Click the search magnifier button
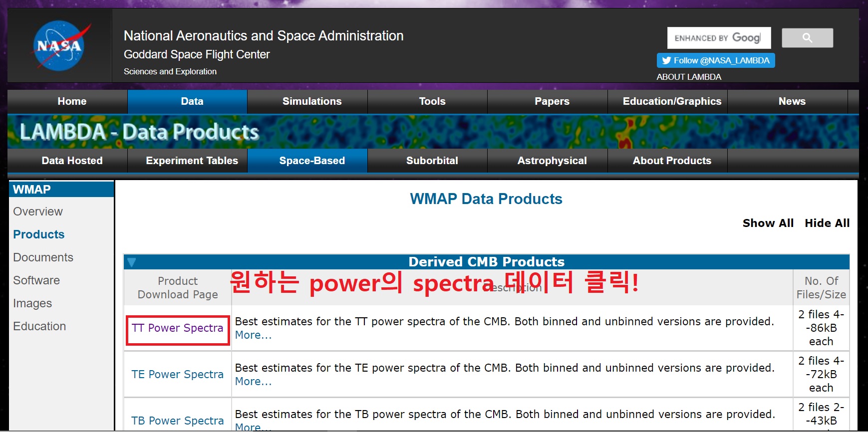The image size is (868, 433). 807,38
